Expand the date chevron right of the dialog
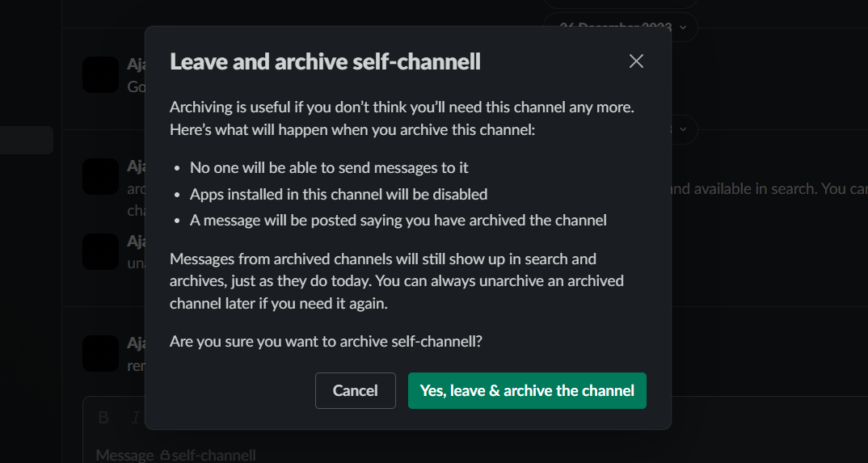This screenshot has width=868, height=463. point(685,129)
